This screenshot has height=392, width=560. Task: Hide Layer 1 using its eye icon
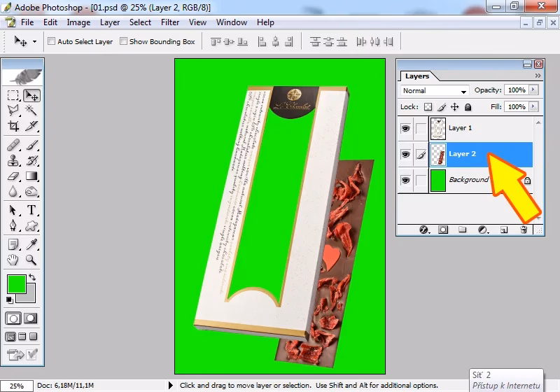pyautogui.click(x=405, y=129)
